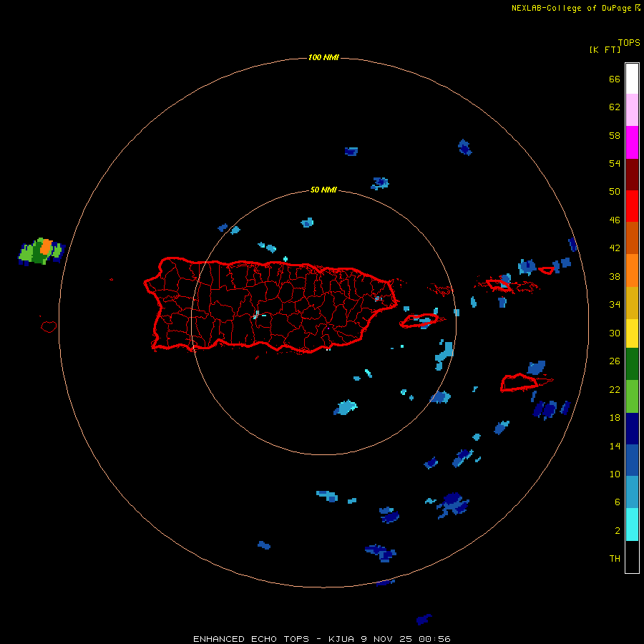Click the "26" legend value
This screenshot has width=644, height=644.
[x=615, y=361]
